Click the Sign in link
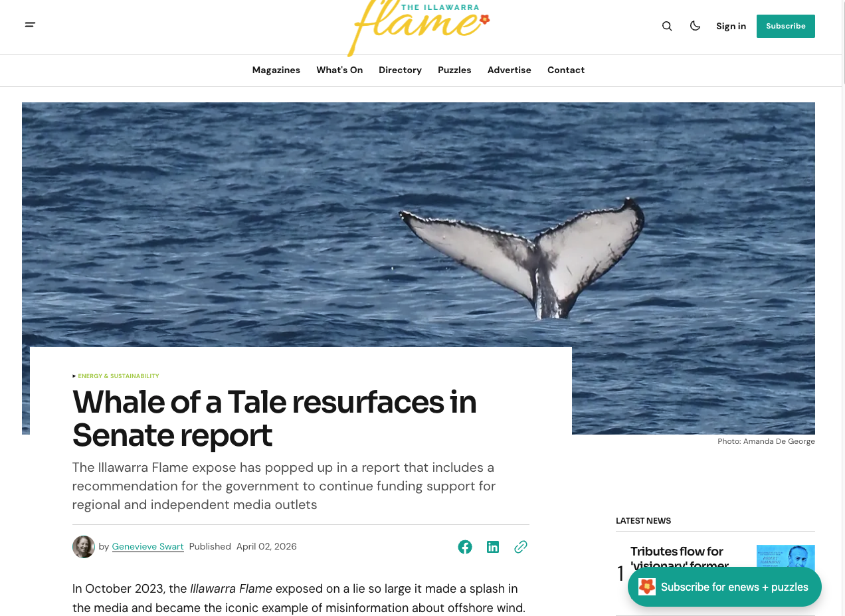The image size is (845, 616). coord(731,27)
